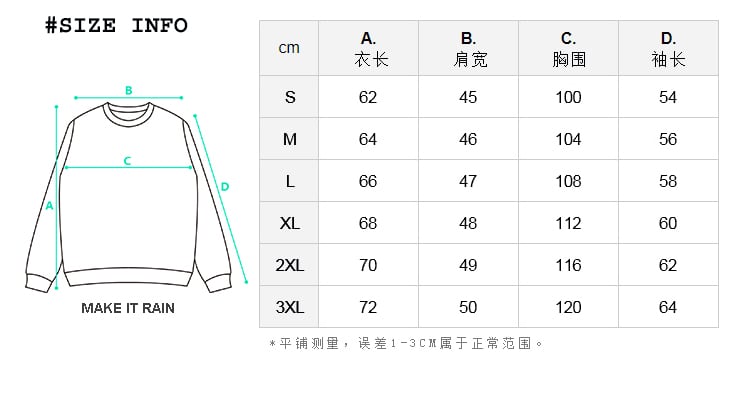Click the C. 胸围 column header
Viewport: 750px width, 420px height.
tap(568, 48)
